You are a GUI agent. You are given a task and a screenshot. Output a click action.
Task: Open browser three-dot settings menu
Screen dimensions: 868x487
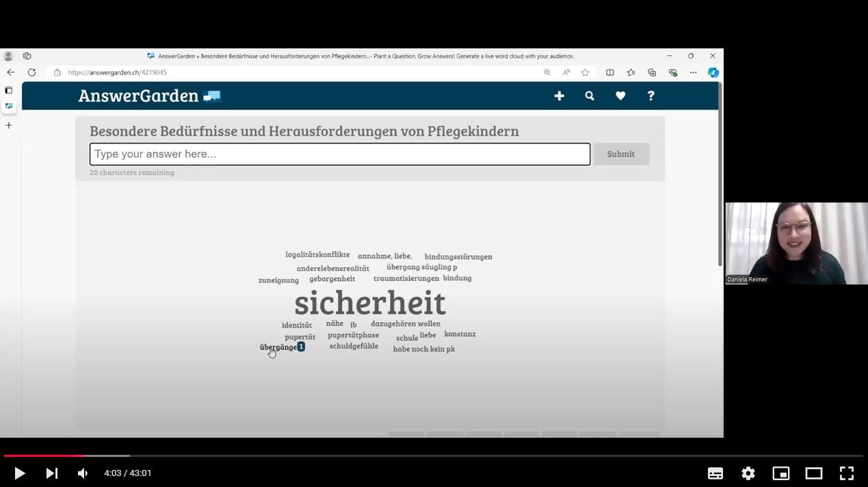(693, 73)
